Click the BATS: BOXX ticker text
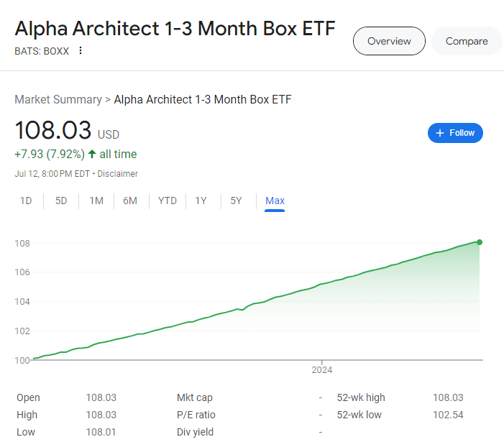This screenshot has width=504, height=442. [x=42, y=51]
